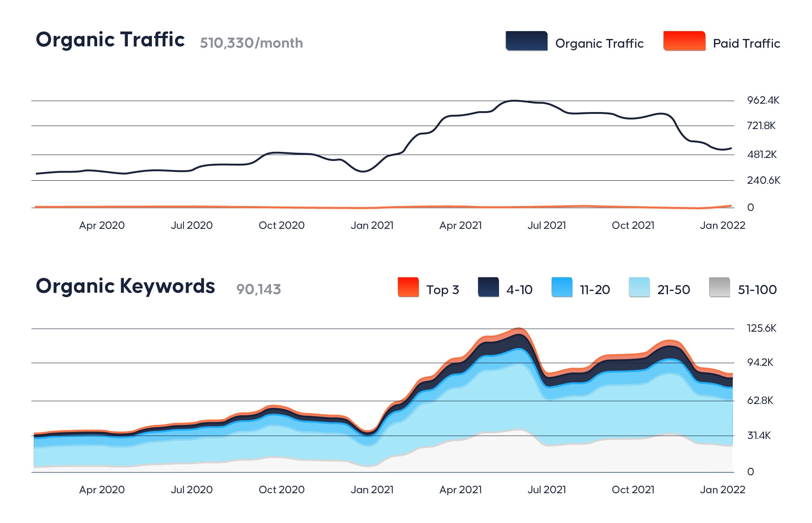Click 'Apr 2021' on the traffic chart axis
The image size is (812, 523).
tap(460, 225)
